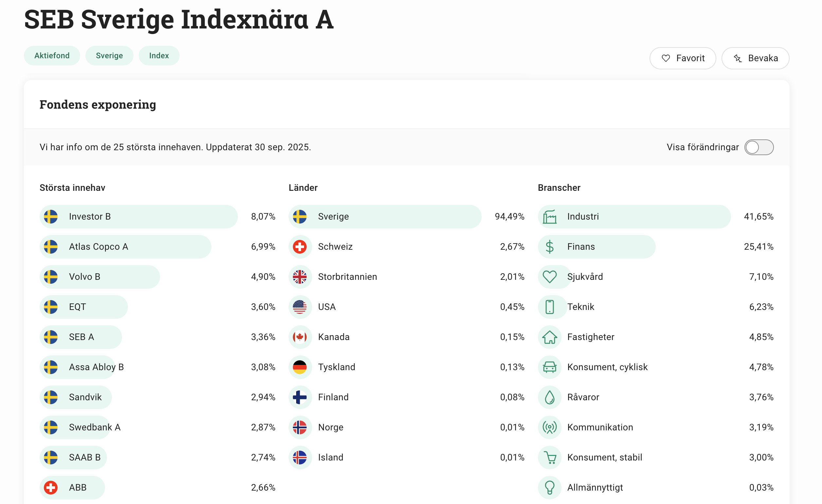Click the Konsument, stabil shopping cart icon

click(x=549, y=457)
